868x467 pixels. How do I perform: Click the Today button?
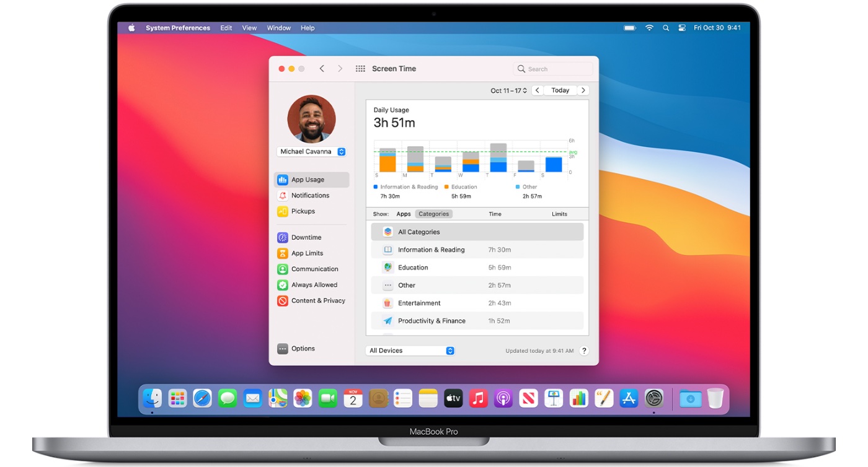click(560, 90)
